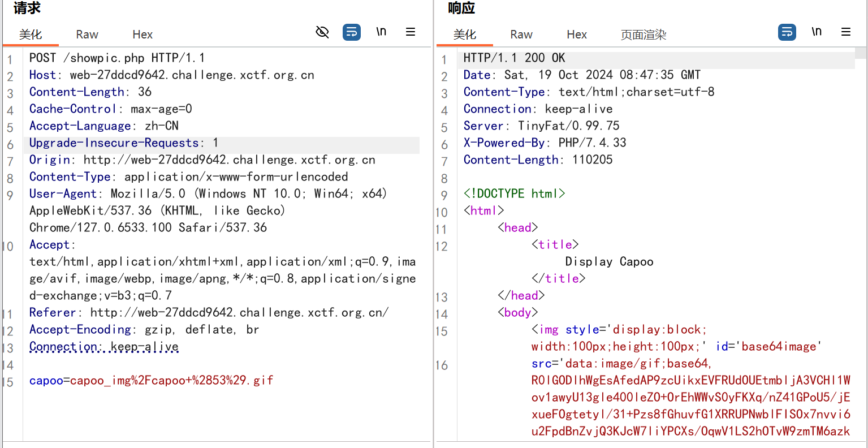Click request Content-Type x-www-form-urlencoded line

189,176
